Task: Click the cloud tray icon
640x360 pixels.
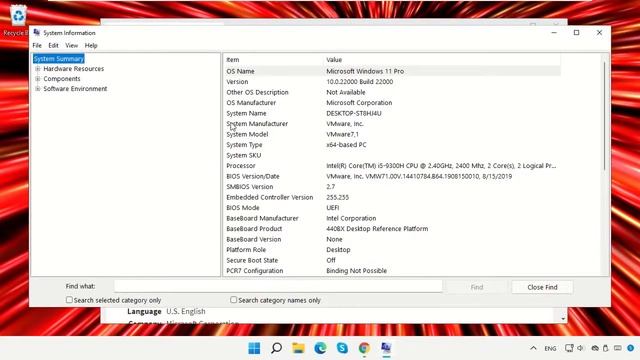Action: point(595,348)
